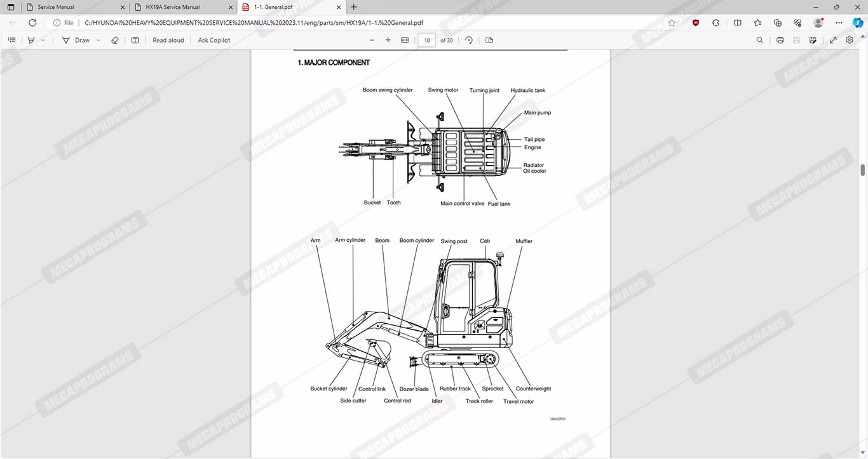Open the browser Settings and more menu
This screenshot has width=868, height=459.
(839, 23)
